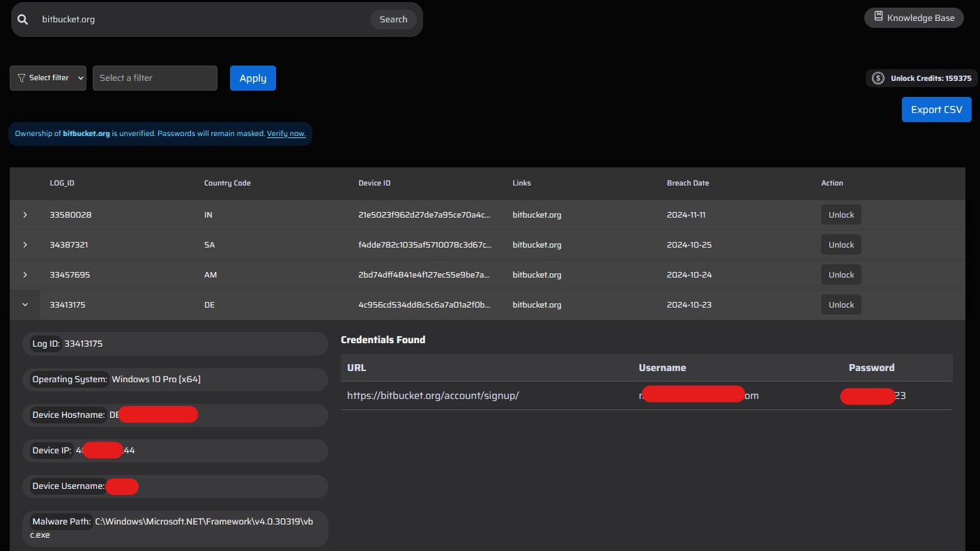
Task: Click the Links column header
Action: pyautogui.click(x=521, y=183)
